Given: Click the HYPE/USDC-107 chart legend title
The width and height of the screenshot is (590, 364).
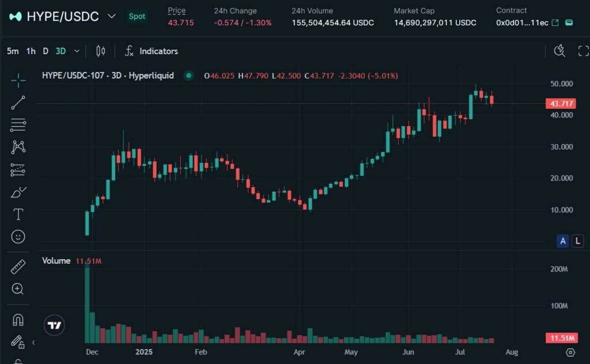Looking at the screenshot, I should tap(108, 75).
